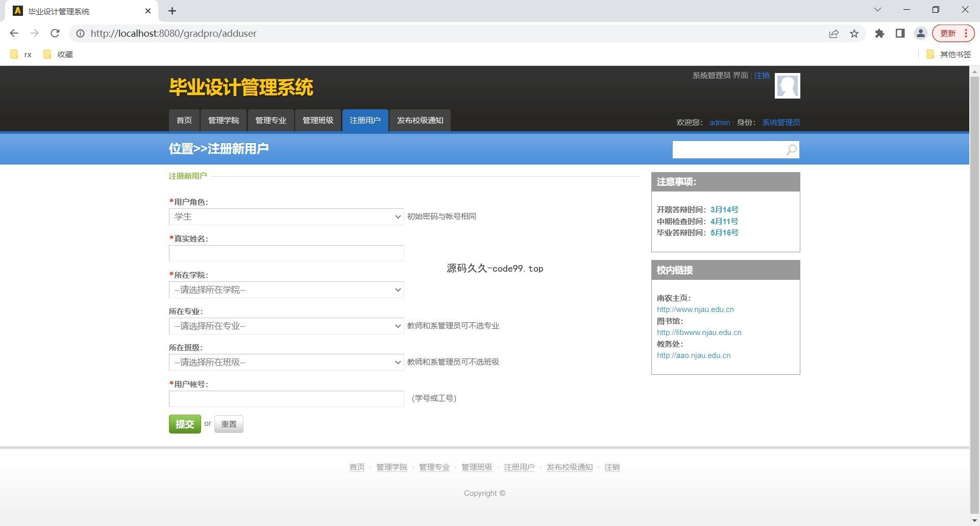Click the scrollbar up arrow
The height and width of the screenshot is (526, 980).
click(x=974, y=71)
